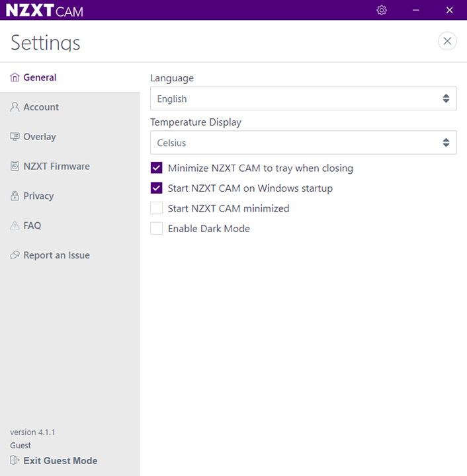Image resolution: width=467 pixels, height=476 pixels.
Task: Click the NZXT Firmware chip icon
Action: tap(15, 166)
